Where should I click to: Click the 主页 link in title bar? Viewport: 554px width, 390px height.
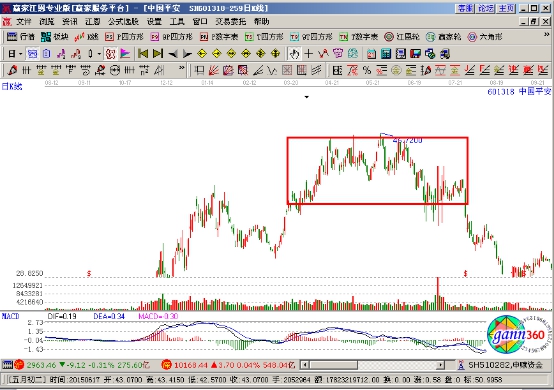[506, 8]
